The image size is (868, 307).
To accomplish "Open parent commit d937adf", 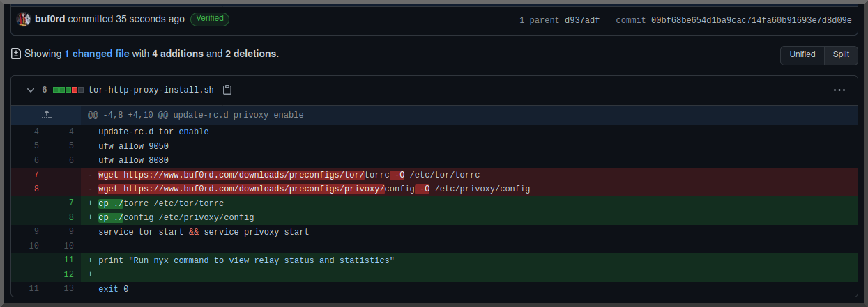I will [x=581, y=20].
